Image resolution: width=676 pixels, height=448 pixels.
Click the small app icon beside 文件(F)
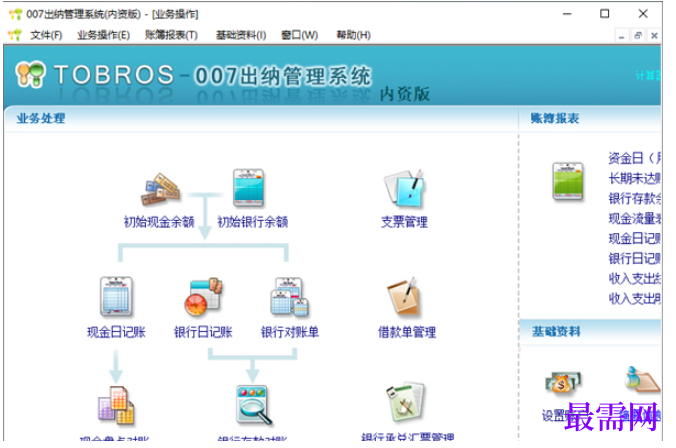15,35
